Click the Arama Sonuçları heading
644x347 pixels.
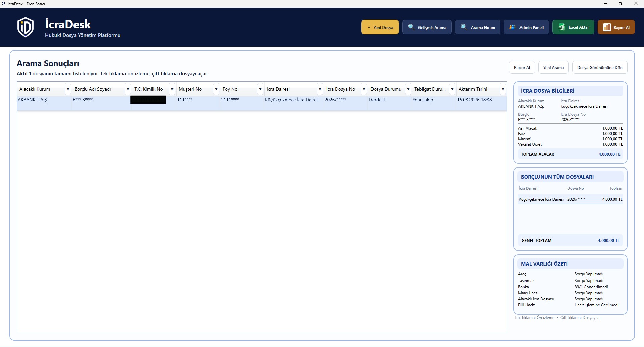tap(48, 63)
